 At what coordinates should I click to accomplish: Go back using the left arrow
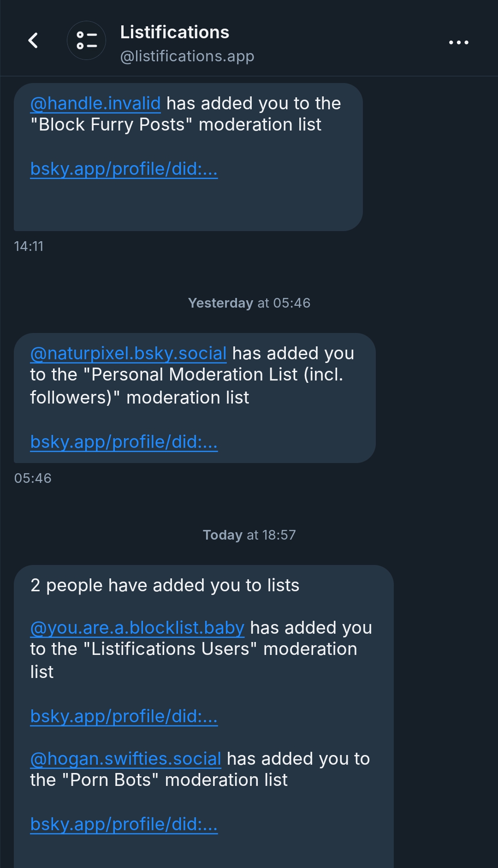(x=33, y=41)
